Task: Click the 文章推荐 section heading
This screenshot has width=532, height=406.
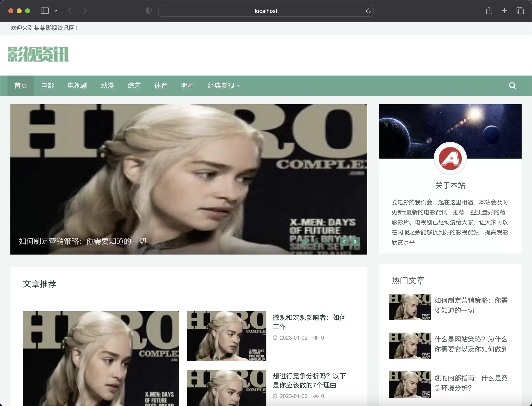Action: pyautogui.click(x=40, y=284)
